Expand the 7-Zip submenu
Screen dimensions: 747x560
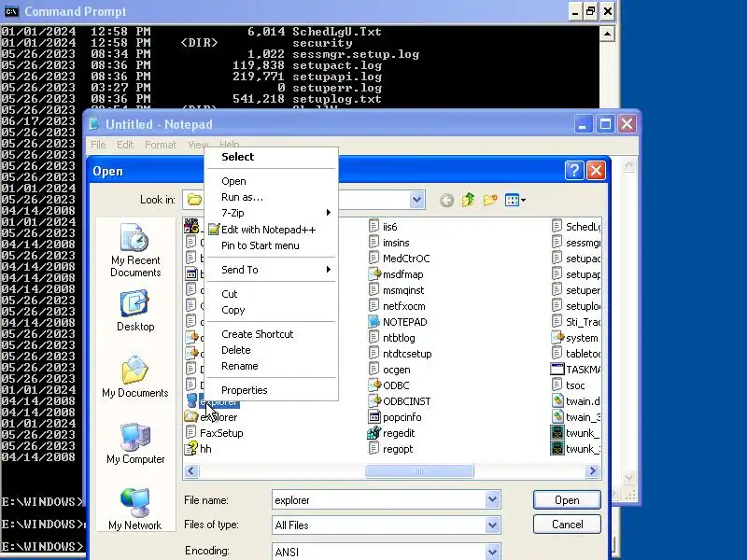tap(272, 213)
